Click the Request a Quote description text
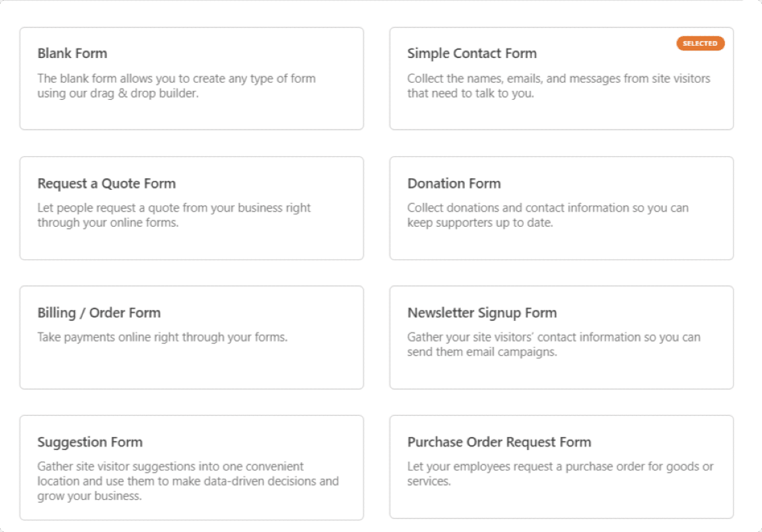 tap(174, 215)
